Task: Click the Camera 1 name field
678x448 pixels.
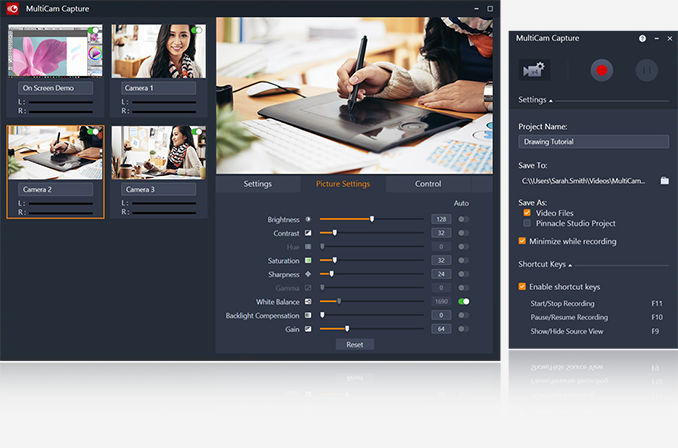Action: [x=159, y=88]
